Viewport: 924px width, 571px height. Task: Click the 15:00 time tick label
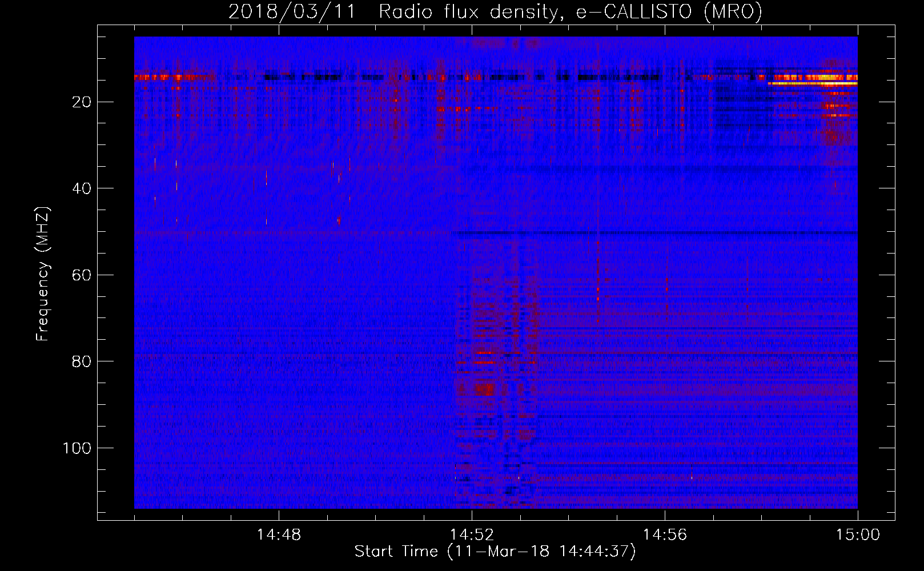(858, 535)
